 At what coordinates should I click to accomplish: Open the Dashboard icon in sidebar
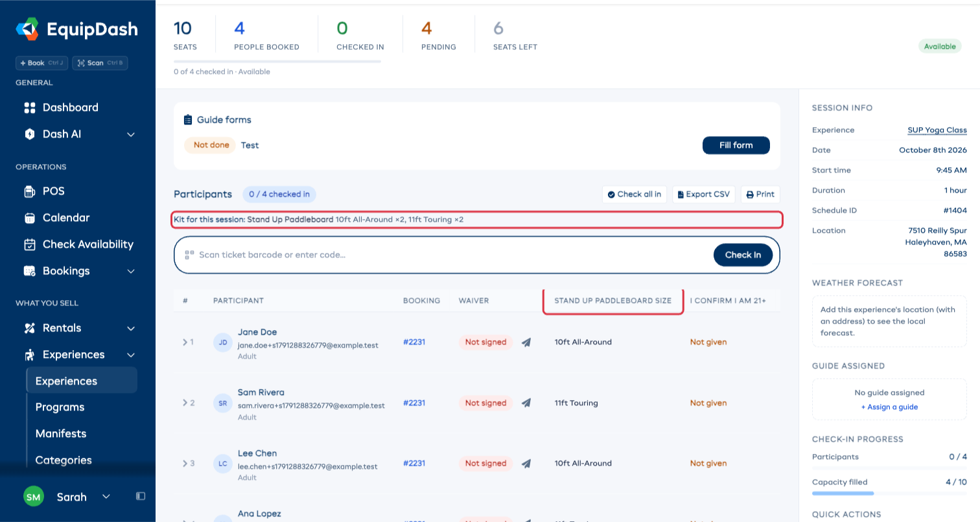click(x=29, y=108)
